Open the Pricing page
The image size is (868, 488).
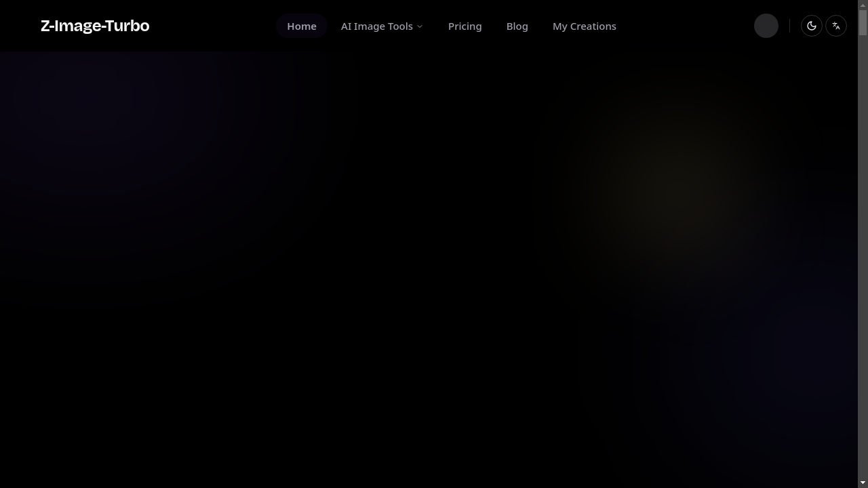465,26
